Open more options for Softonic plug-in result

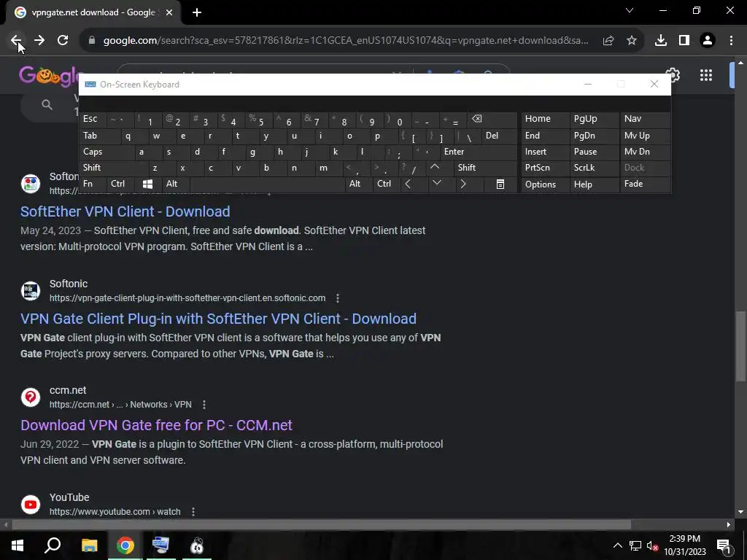[x=338, y=298]
